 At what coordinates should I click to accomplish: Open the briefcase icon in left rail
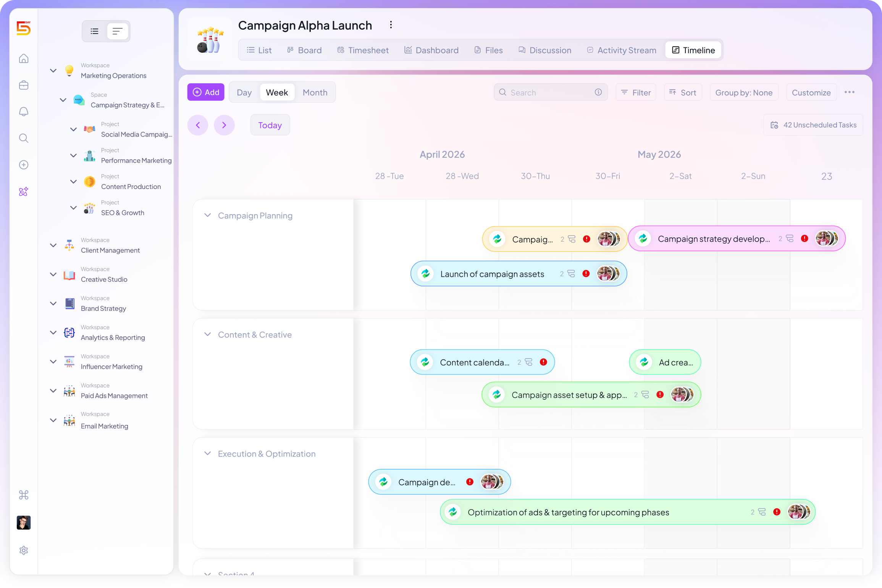(x=24, y=85)
